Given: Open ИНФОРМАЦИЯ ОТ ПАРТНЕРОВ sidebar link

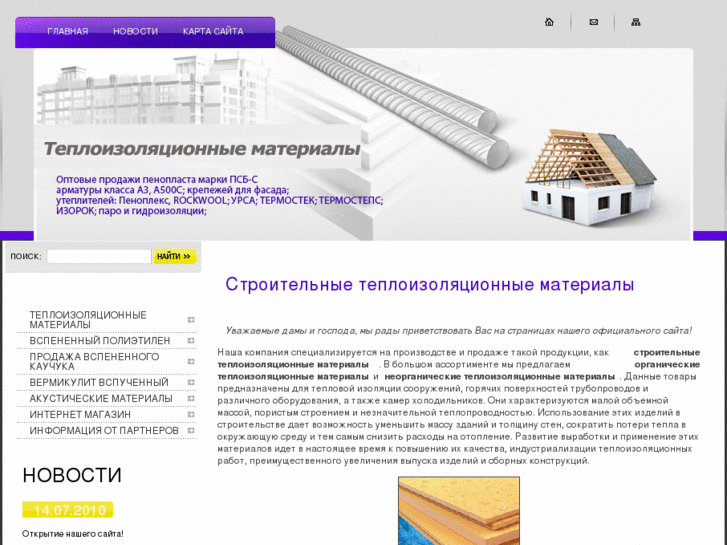Looking at the screenshot, I should [x=104, y=431].
